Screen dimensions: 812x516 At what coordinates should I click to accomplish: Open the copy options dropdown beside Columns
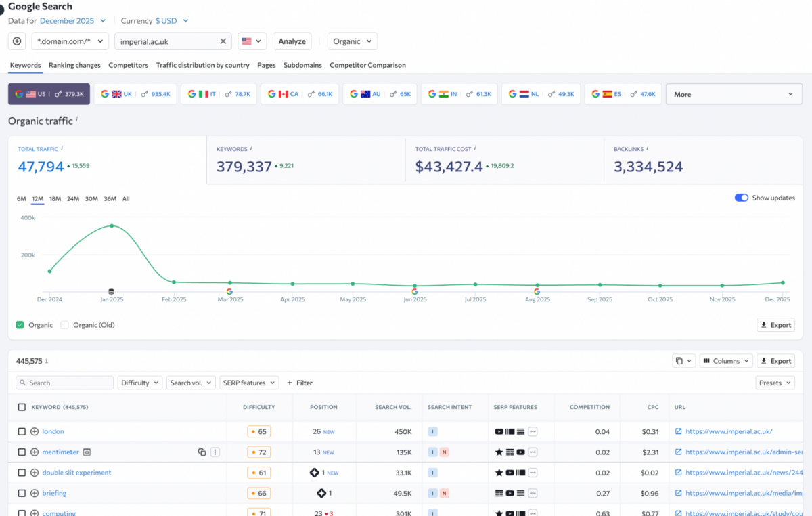tap(684, 361)
